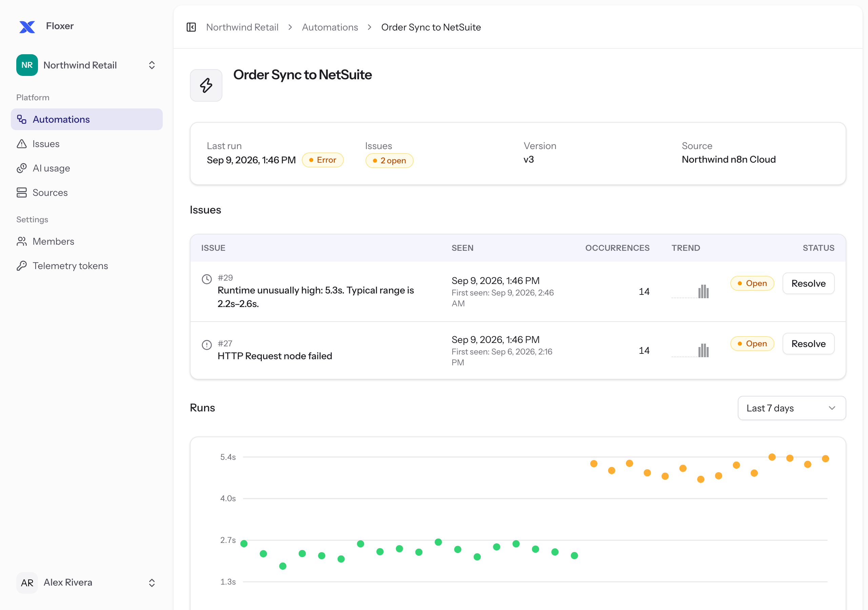Resolve issue #27 HTTP Request node failed
The width and height of the screenshot is (868, 610).
[x=808, y=344]
